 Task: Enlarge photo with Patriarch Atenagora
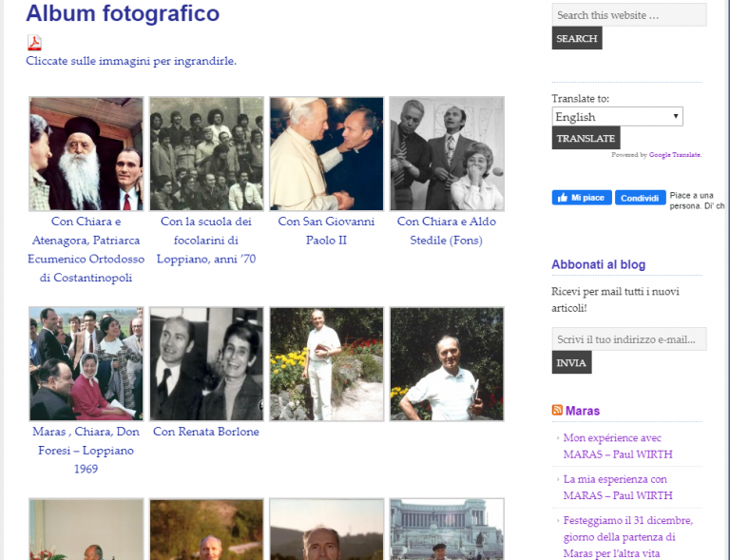pyautogui.click(x=86, y=154)
